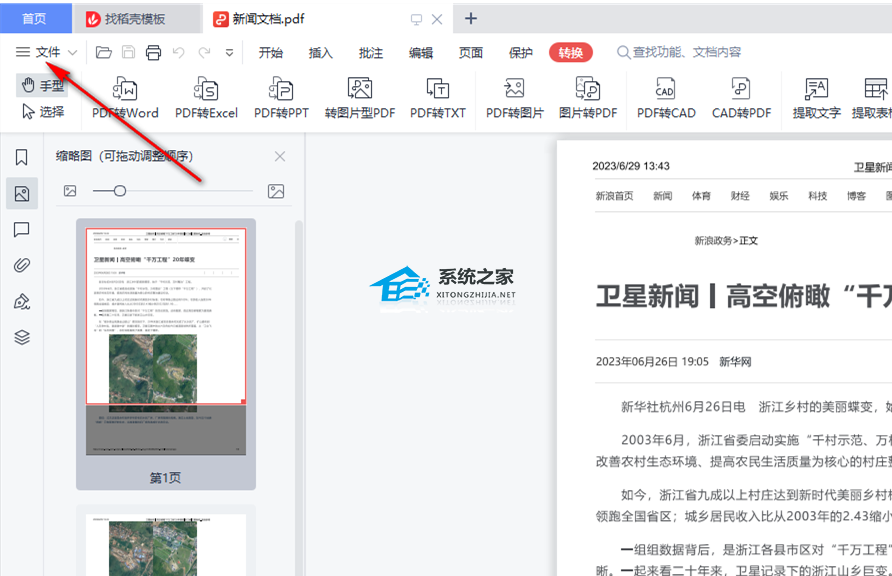Close the 缩略图 thumbnail panel
The image size is (892, 576).
280,156
